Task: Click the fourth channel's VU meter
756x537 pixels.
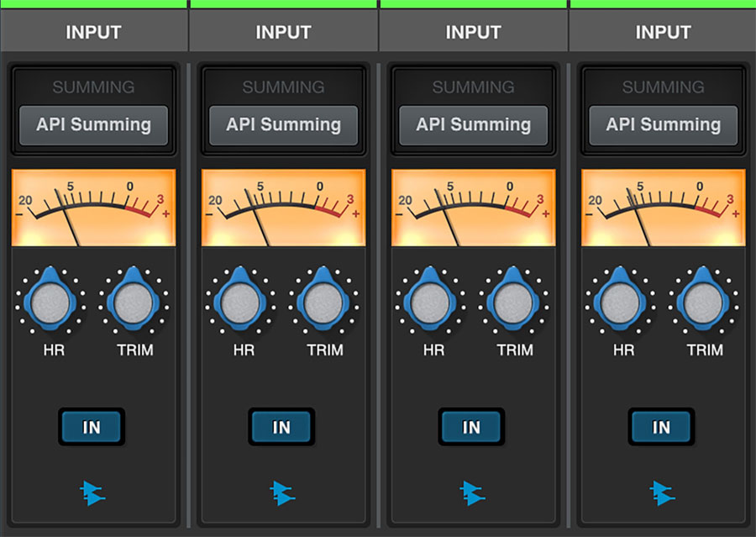Action: coord(664,208)
